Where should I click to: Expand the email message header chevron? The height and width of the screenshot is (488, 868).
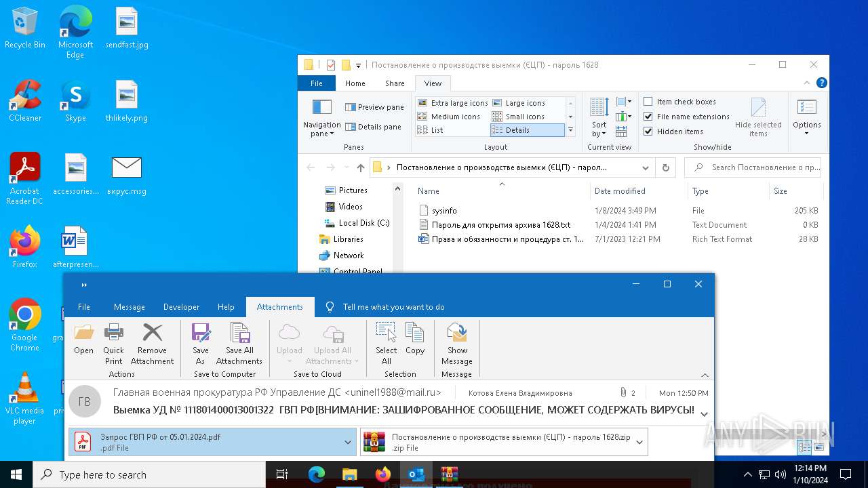[704, 414]
